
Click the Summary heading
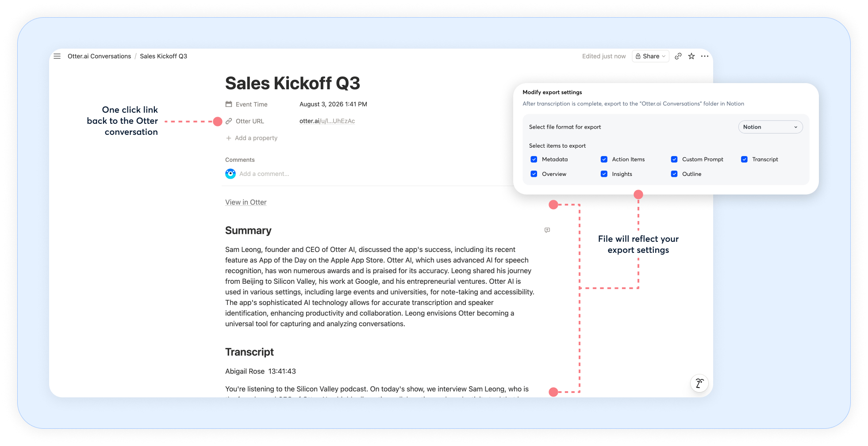(x=248, y=230)
